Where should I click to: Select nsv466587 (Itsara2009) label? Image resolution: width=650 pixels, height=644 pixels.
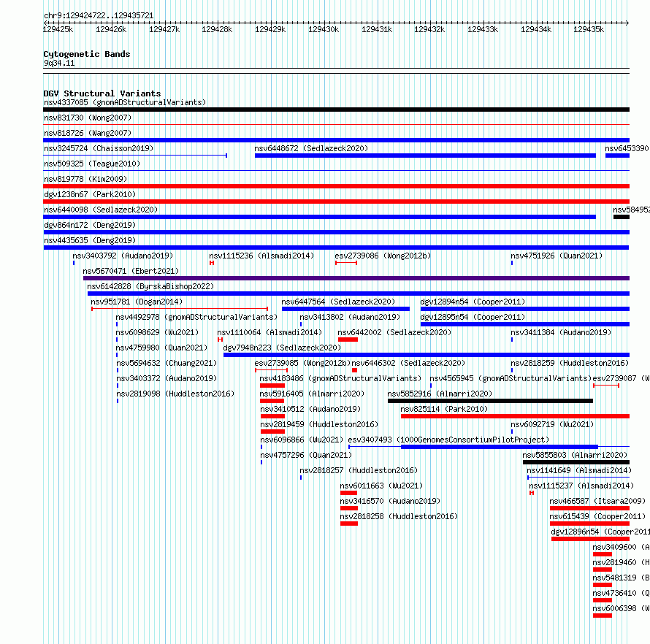point(597,501)
